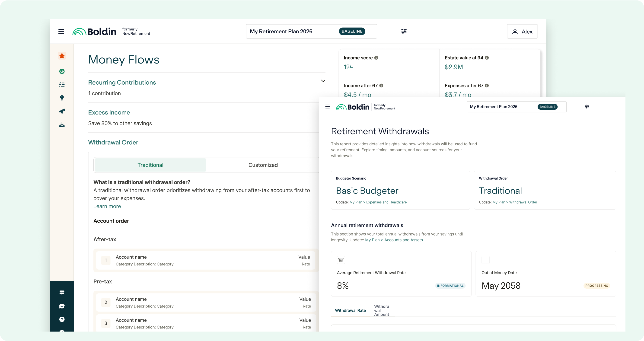Screen dimensions: 644x341
Task: Open the dashboard gauge icon in sidebar
Action: click(x=62, y=71)
